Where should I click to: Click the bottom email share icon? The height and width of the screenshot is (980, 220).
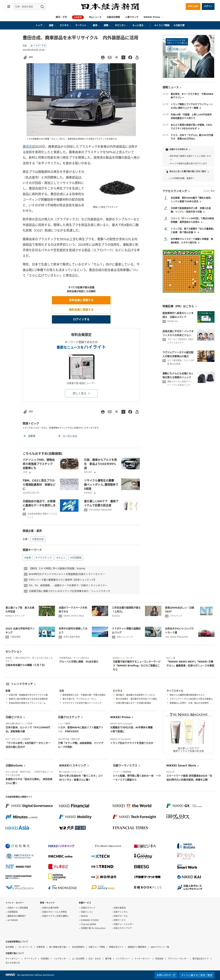point(110,412)
